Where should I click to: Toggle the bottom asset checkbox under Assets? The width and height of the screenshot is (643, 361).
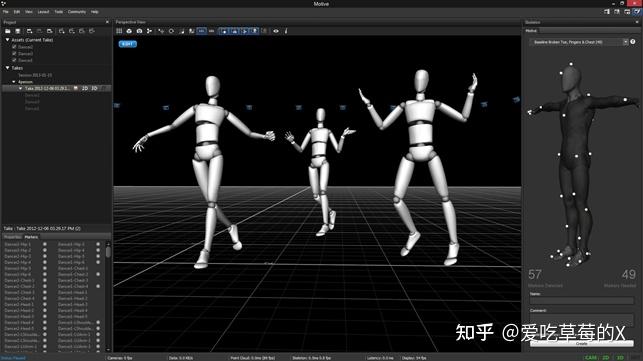coord(14,60)
